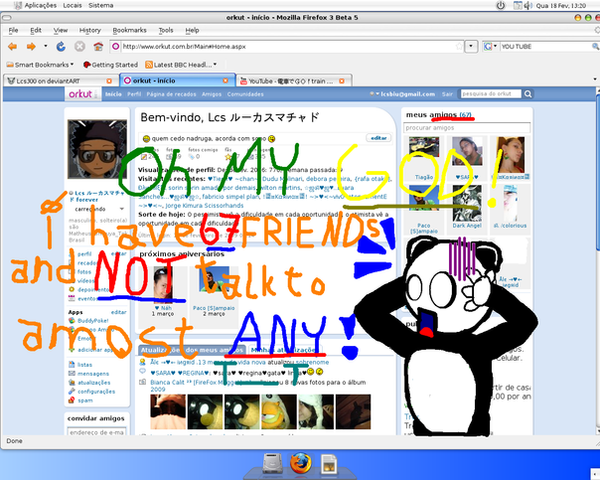The image size is (600, 480).
Task: Click the search box containing YOU TUBE
Action: point(545,47)
